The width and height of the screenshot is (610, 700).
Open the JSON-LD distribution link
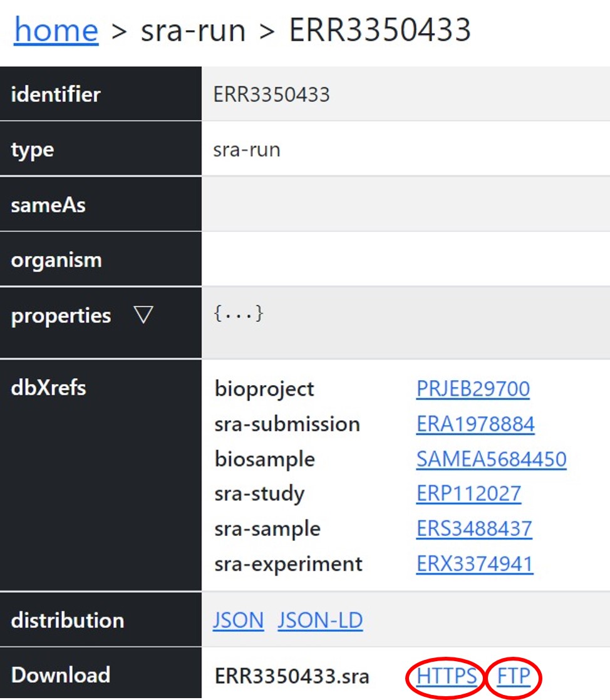pyautogui.click(x=320, y=620)
